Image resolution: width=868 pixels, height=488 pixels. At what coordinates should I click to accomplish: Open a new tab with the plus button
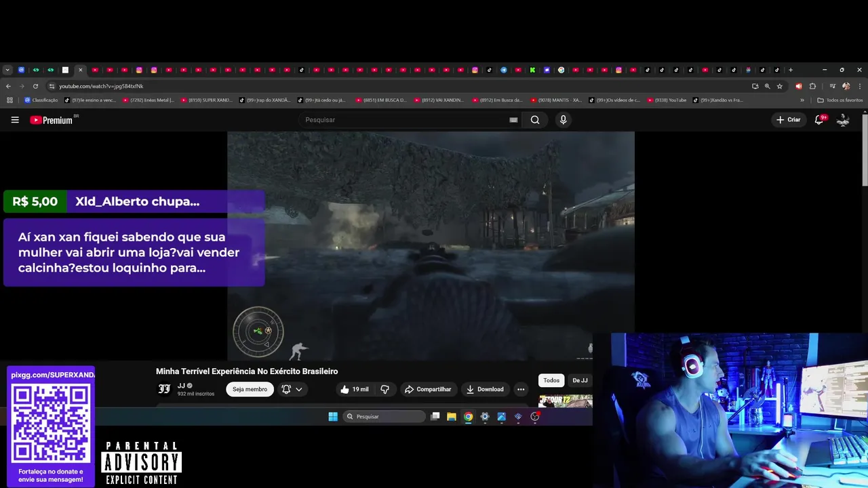(791, 70)
